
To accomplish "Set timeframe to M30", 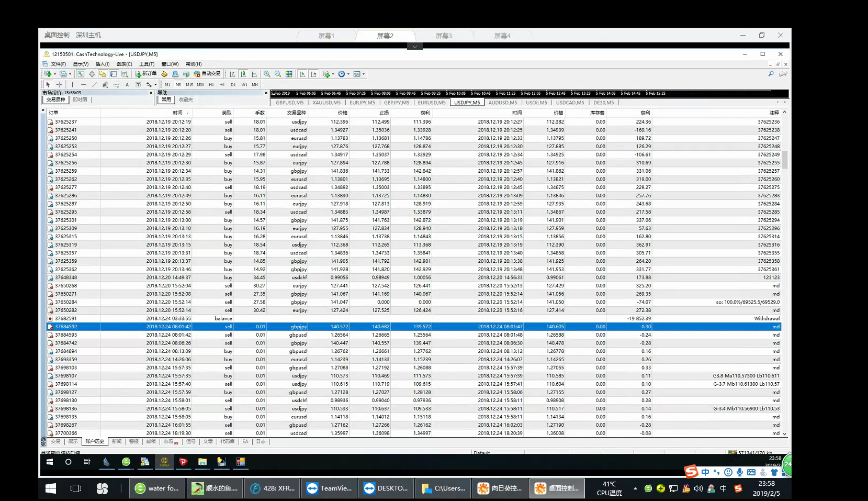I will pos(200,84).
